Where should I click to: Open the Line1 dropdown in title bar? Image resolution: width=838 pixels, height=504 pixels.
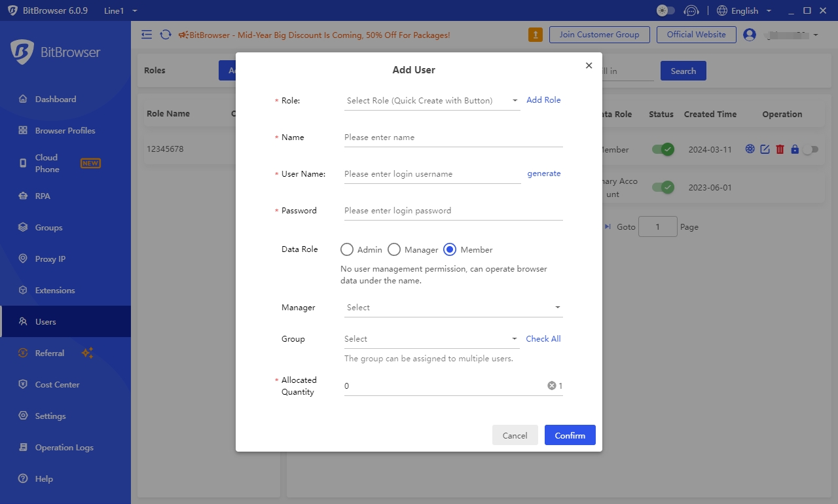pyautogui.click(x=120, y=11)
